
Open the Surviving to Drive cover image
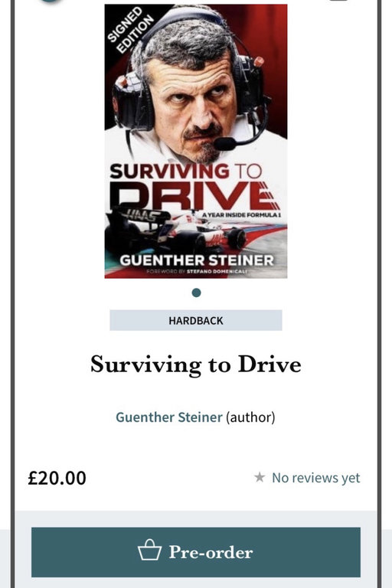click(196, 141)
